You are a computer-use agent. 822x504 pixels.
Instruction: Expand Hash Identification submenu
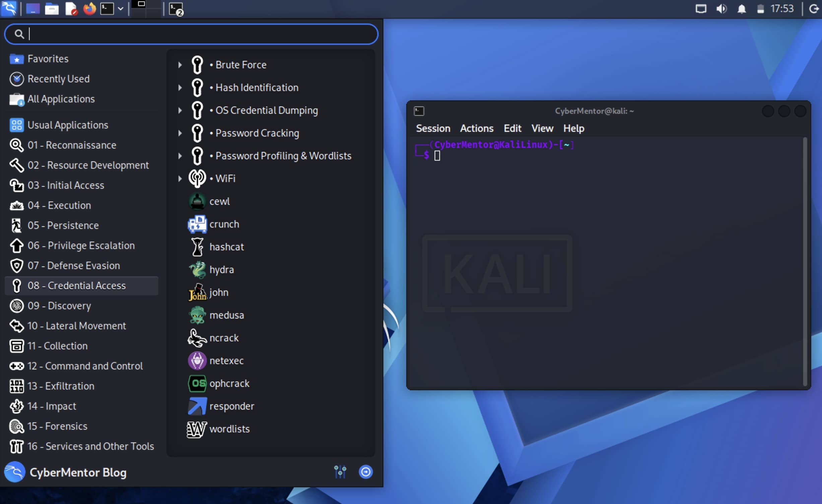[x=180, y=88]
